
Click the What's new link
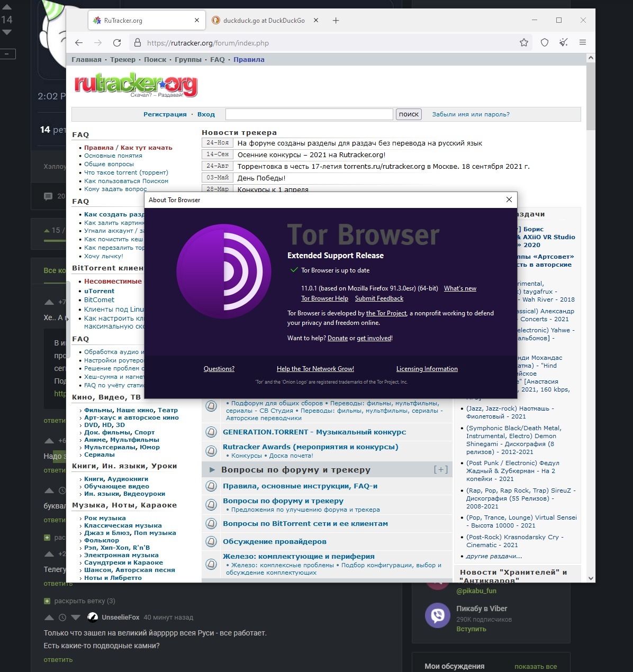[460, 288]
